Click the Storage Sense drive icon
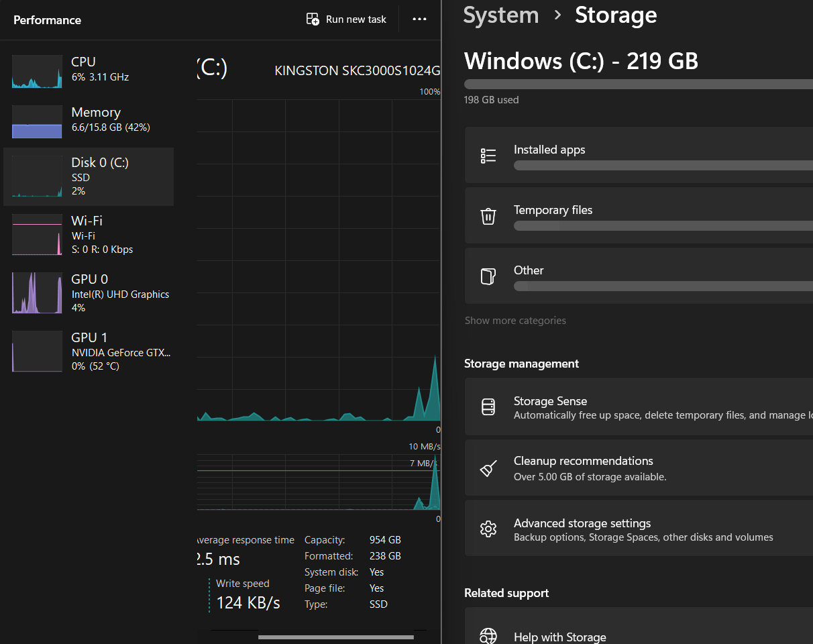The width and height of the screenshot is (813, 644). pos(488,407)
